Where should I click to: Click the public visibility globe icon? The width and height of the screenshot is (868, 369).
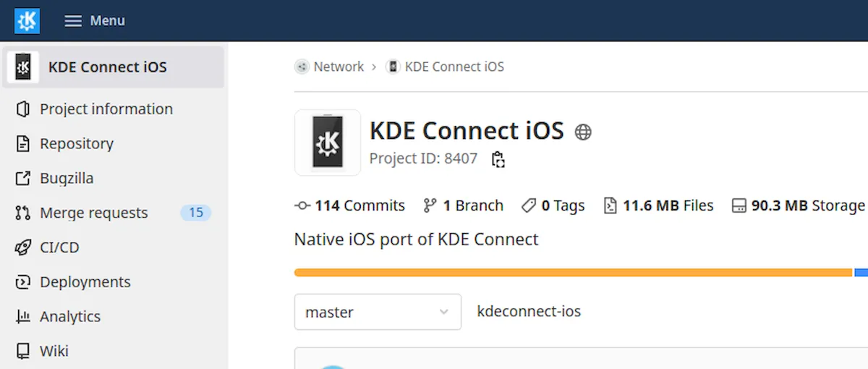point(583,132)
